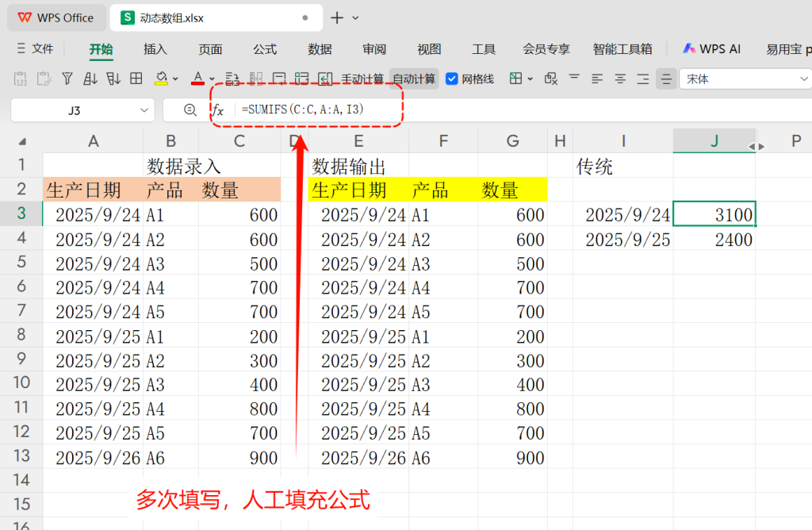Switch to the 动态数组.xlsx document tab
The height and width of the screenshot is (530, 812).
click(216, 17)
